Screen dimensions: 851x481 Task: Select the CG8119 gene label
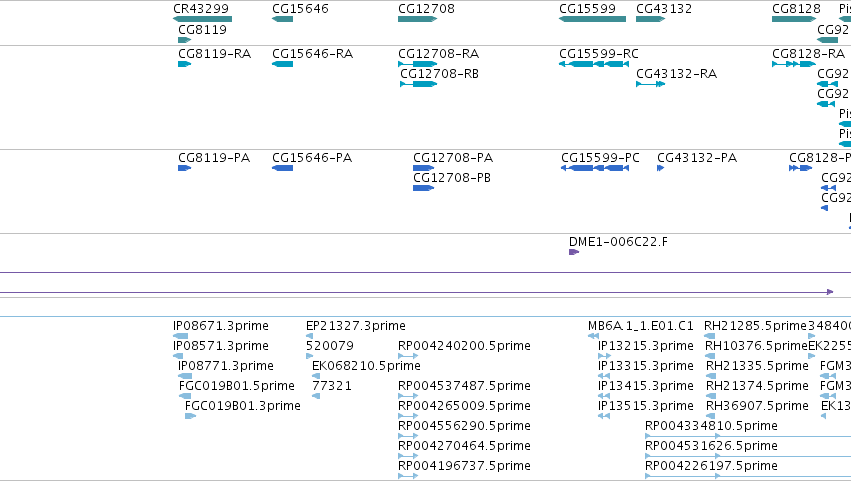pos(202,30)
